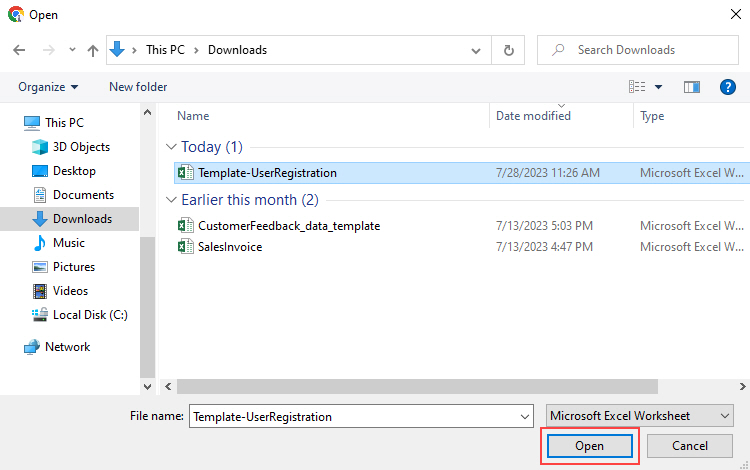
Task: Click the Chrome icon in title bar
Action: [x=16, y=14]
